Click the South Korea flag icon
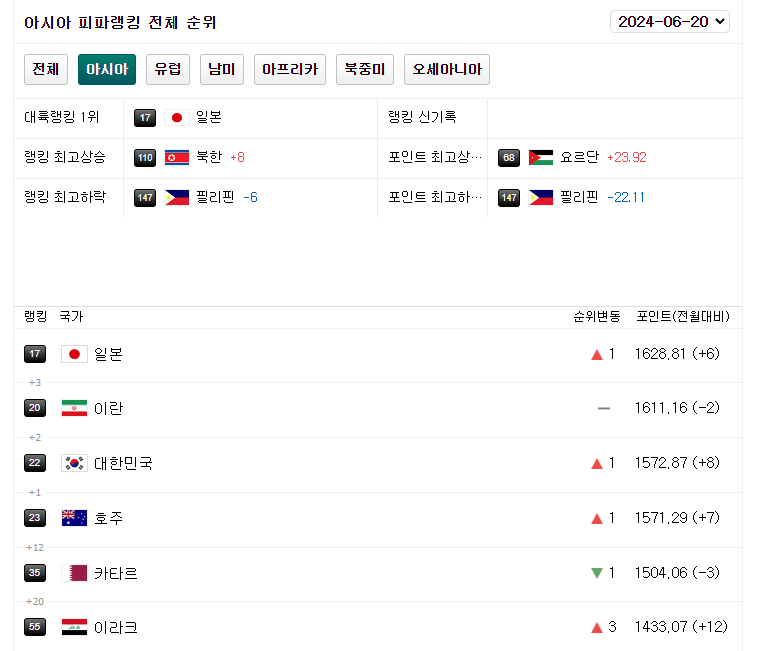The height and width of the screenshot is (651, 763). point(74,463)
